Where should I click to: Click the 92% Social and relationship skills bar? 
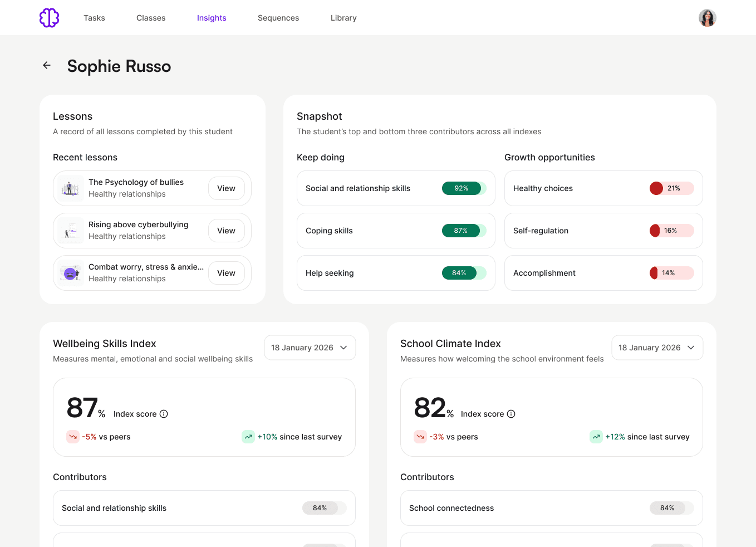(x=464, y=188)
